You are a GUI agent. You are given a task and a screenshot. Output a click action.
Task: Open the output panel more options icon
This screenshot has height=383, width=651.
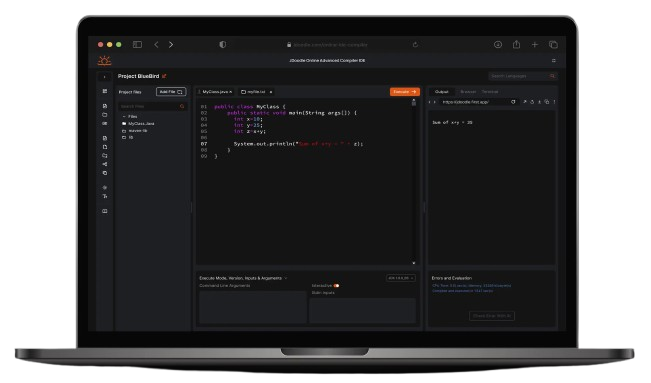click(x=554, y=102)
